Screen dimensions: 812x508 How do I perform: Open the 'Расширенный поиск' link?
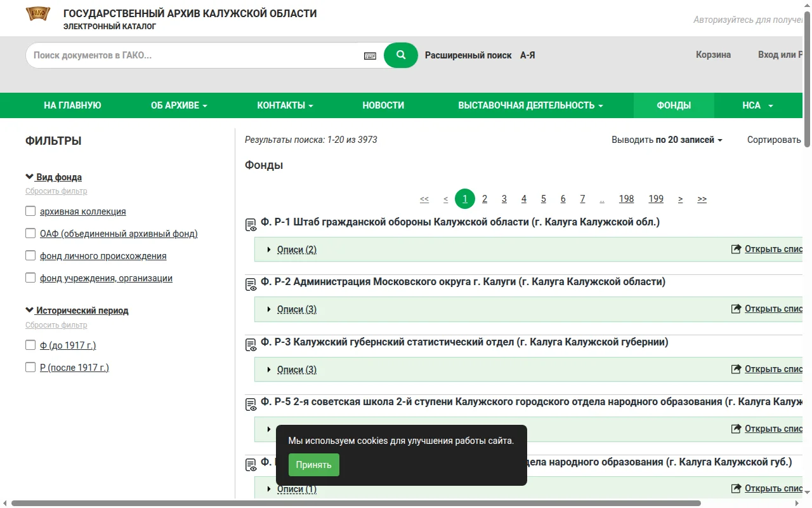pyautogui.click(x=468, y=55)
